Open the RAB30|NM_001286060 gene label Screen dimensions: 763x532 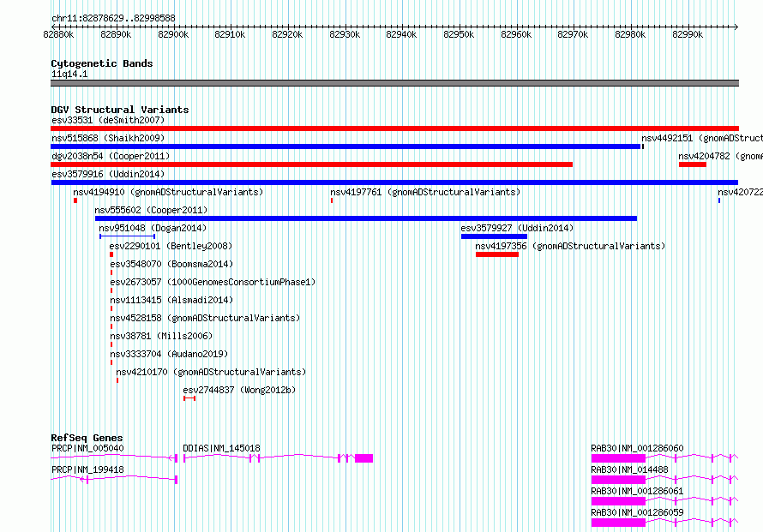click(637, 448)
